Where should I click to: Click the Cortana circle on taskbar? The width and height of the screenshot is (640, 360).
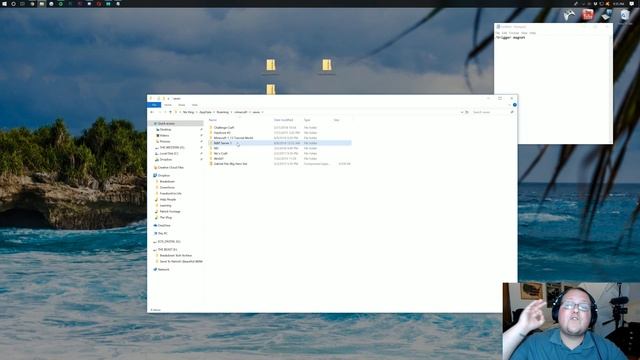[13, 4]
